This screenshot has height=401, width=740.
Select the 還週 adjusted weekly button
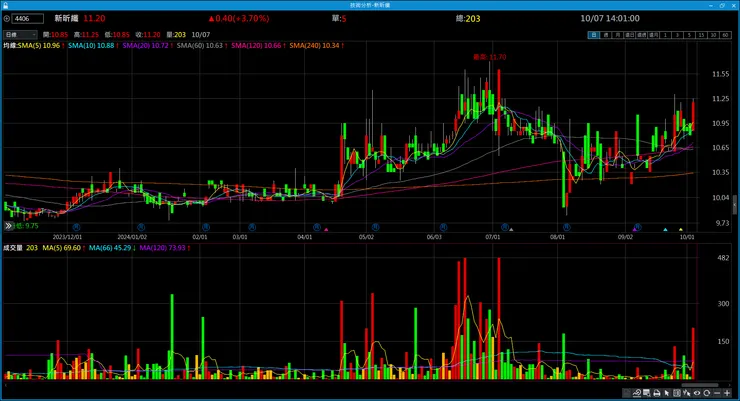(642, 35)
